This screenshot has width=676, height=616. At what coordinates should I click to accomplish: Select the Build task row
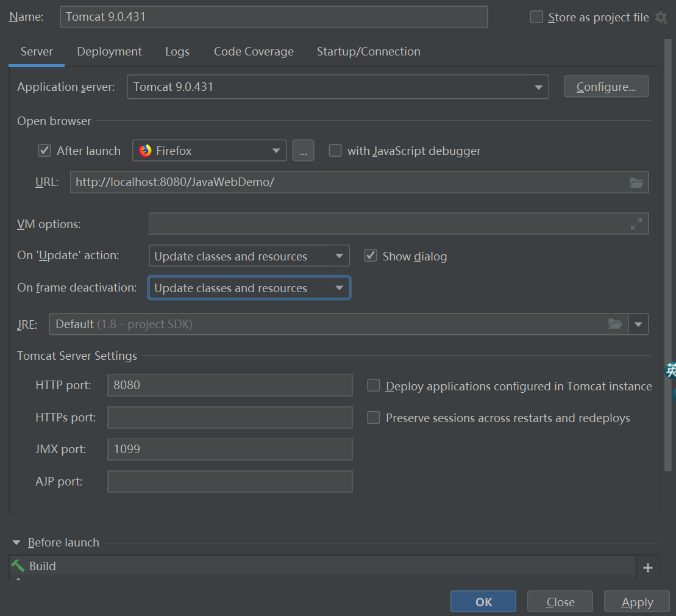pos(322,565)
